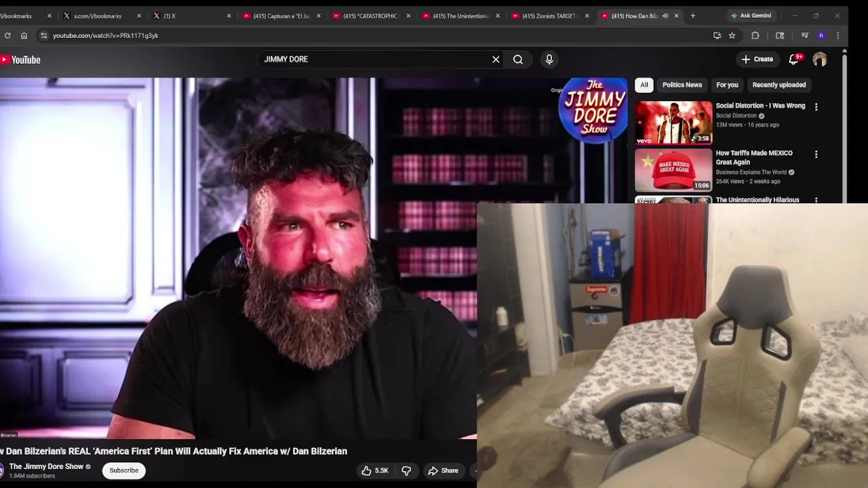Subscribe to The Jimmy Dore Show
Viewport: 868px width, 488px height.
pyautogui.click(x=123, y=470)
